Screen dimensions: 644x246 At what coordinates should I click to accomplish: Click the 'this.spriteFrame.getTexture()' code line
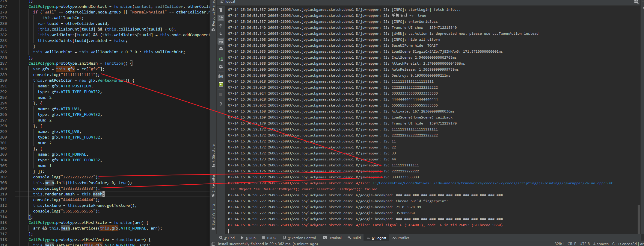(x=85, y=206)
